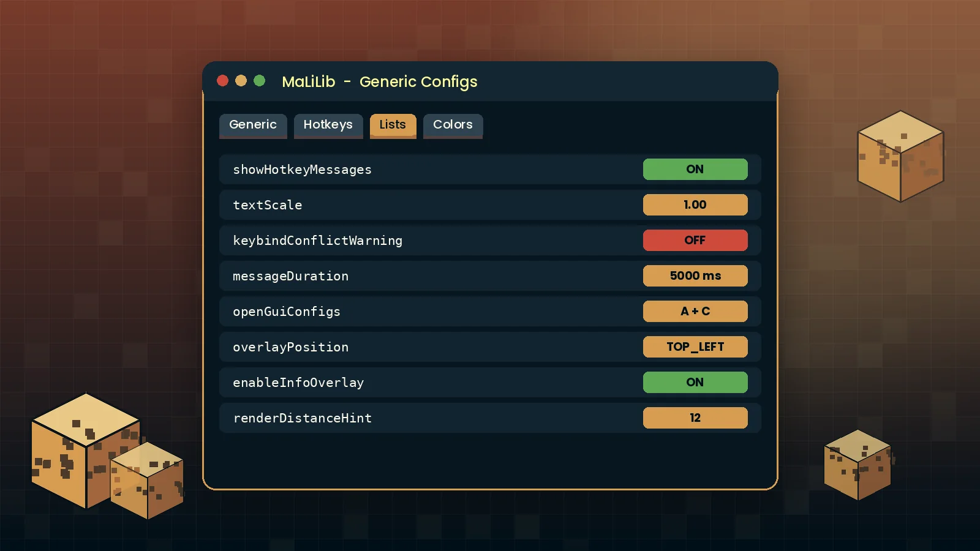Click the showHotkeyMessages label
The width and height of the screenshot is (980, 551).
pos(302,170)
